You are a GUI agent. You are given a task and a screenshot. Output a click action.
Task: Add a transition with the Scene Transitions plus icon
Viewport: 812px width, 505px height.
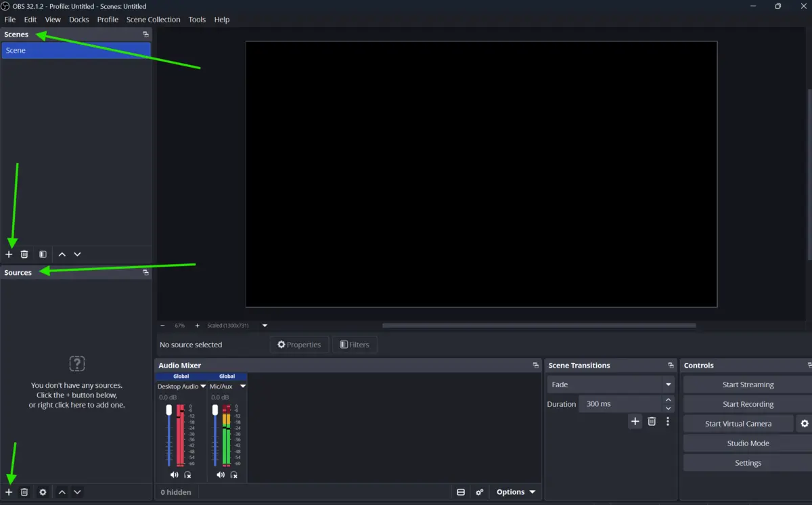tap(635, 421)
